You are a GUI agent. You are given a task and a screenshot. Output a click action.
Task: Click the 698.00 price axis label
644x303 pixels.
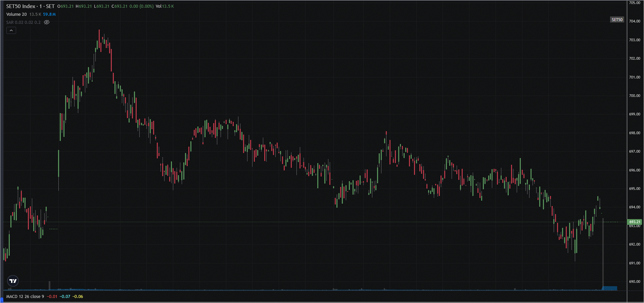coord(635,133)
